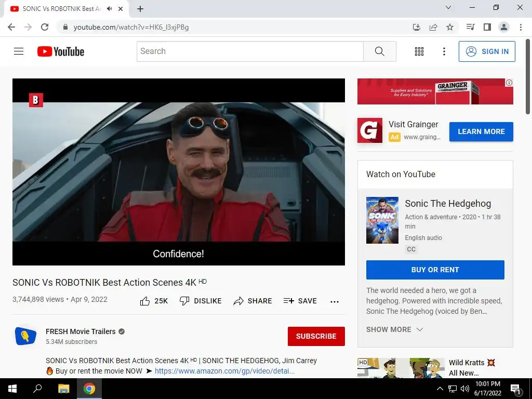Click the Grainger banner ad image
The width and height of the screenshot is (532, 399).
click(435, 91)
